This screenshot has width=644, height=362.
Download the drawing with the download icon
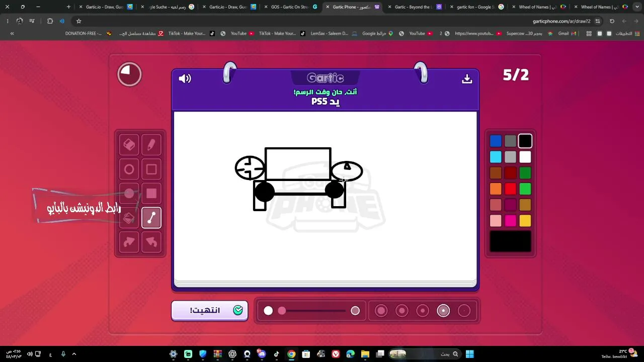[x=467, y=79]
